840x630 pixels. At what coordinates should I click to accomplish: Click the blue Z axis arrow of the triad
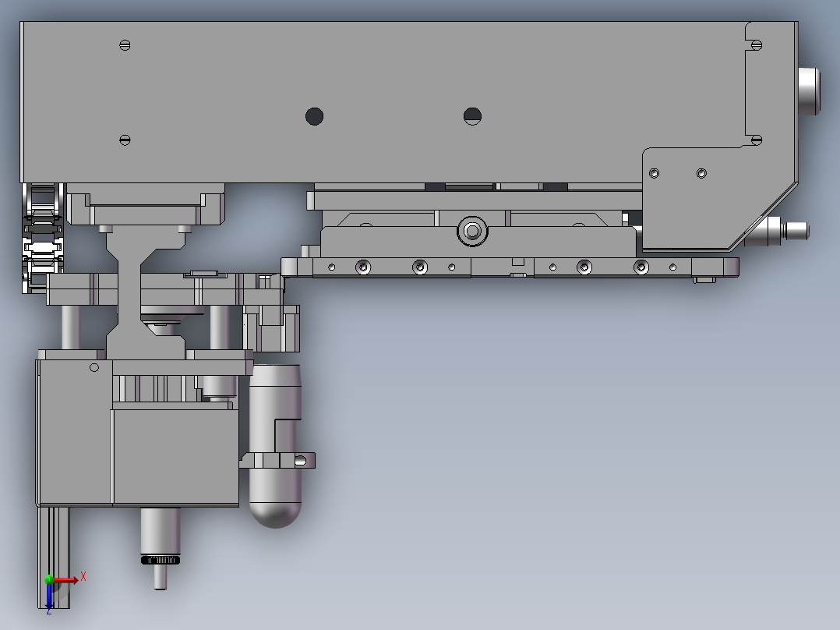tap(49, 596)
